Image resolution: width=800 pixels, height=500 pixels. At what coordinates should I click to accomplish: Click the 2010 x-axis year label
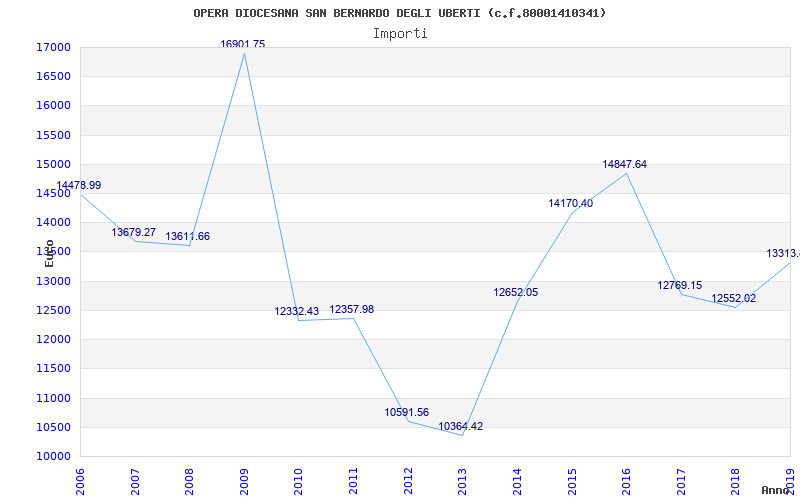point(299,481)
